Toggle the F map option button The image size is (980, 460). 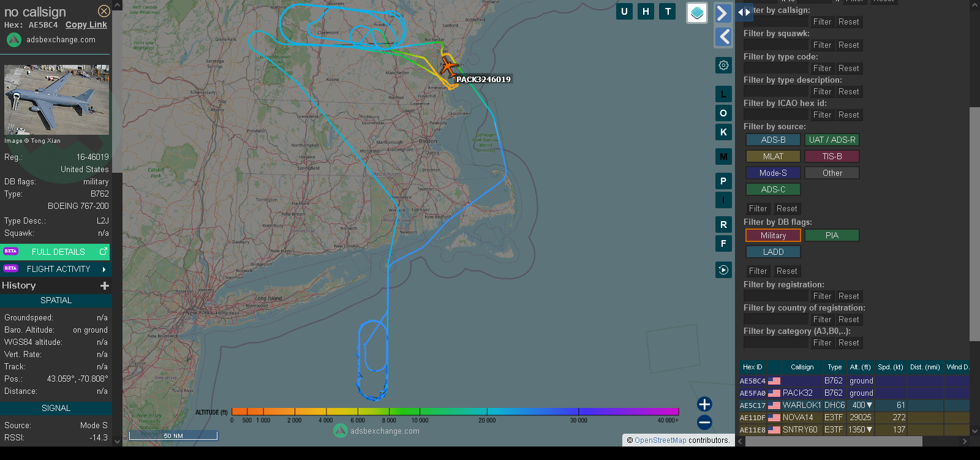(x=723, y=244)
